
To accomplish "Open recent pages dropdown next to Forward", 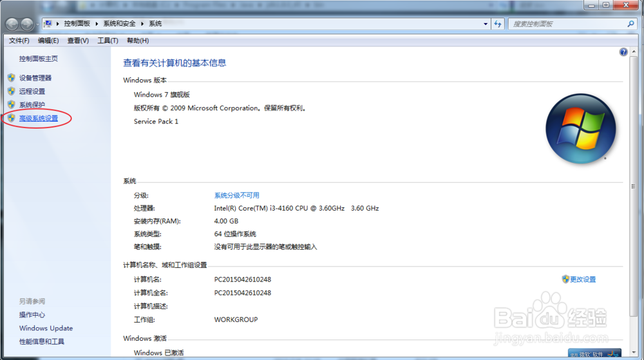I will click(x=37, y=24).
